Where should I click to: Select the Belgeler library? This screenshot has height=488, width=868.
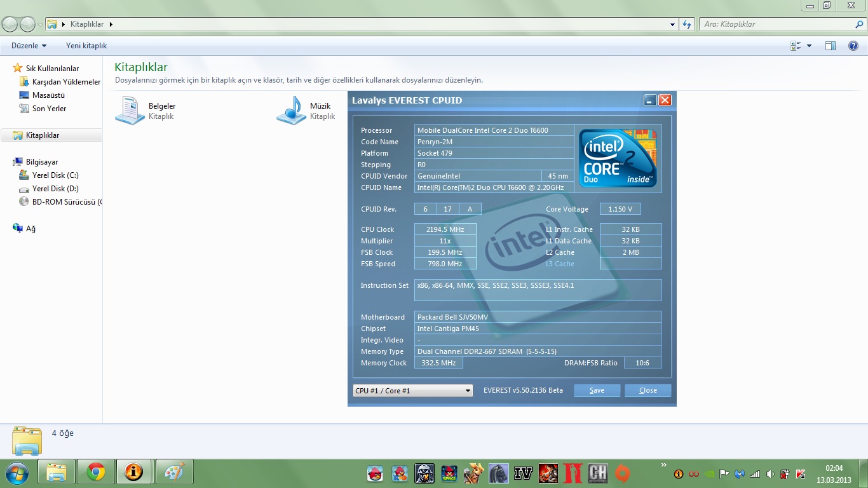[146, 111]
